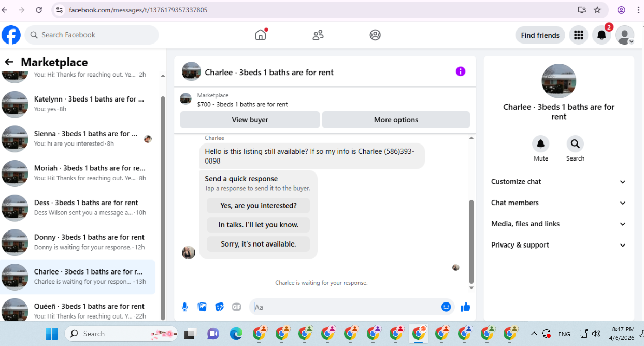
Task: Go to the Home feed icon
Action: (x=261, y=35)
